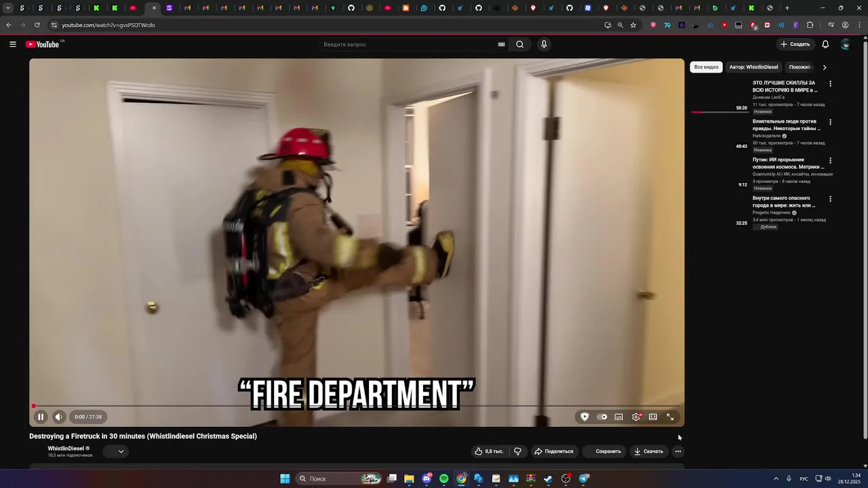Image resolution: width=868 pixels, height=488 pixels.
Task: Toggle subtitles in the player
Action: point(618,417)
